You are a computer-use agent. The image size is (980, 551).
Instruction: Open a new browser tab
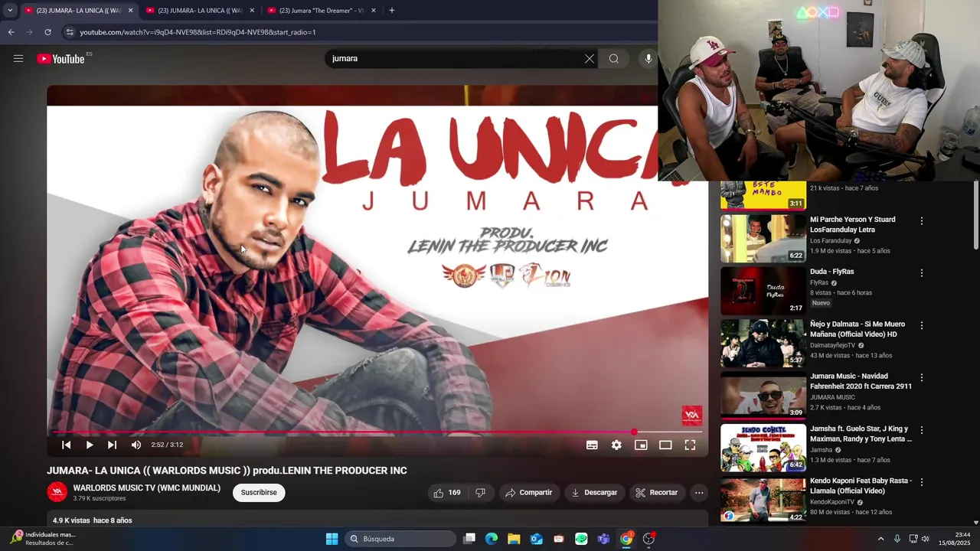tap(392, 11)
